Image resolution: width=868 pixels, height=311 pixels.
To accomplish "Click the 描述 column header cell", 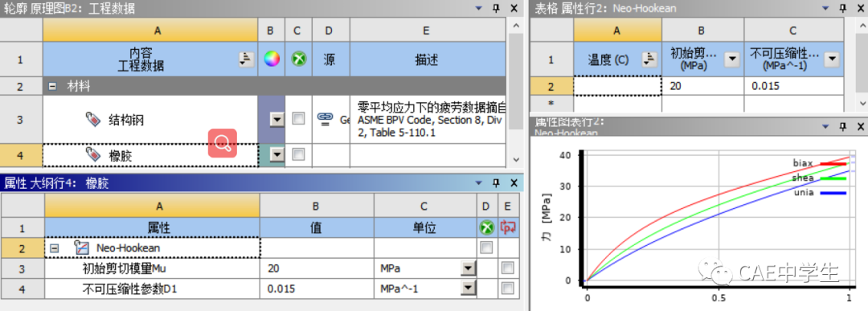I will tap(427, 59).
